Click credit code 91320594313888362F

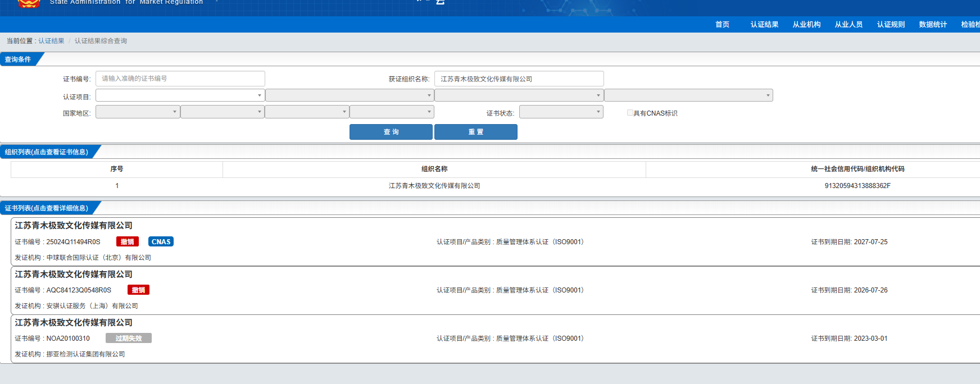point(857,185)
